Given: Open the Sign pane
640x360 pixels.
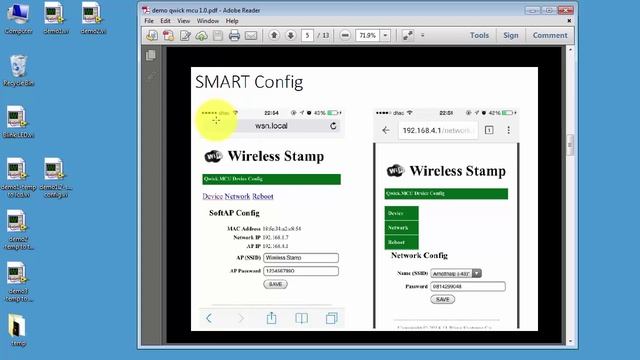Looking at the screenshot, I should (x=511, y=36).
